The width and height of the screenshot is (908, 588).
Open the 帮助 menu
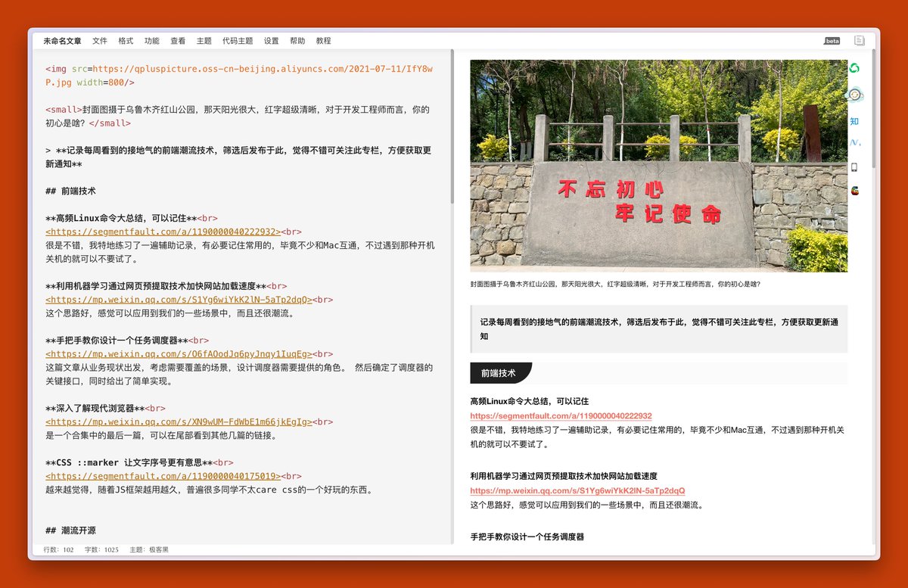(297, 41)
